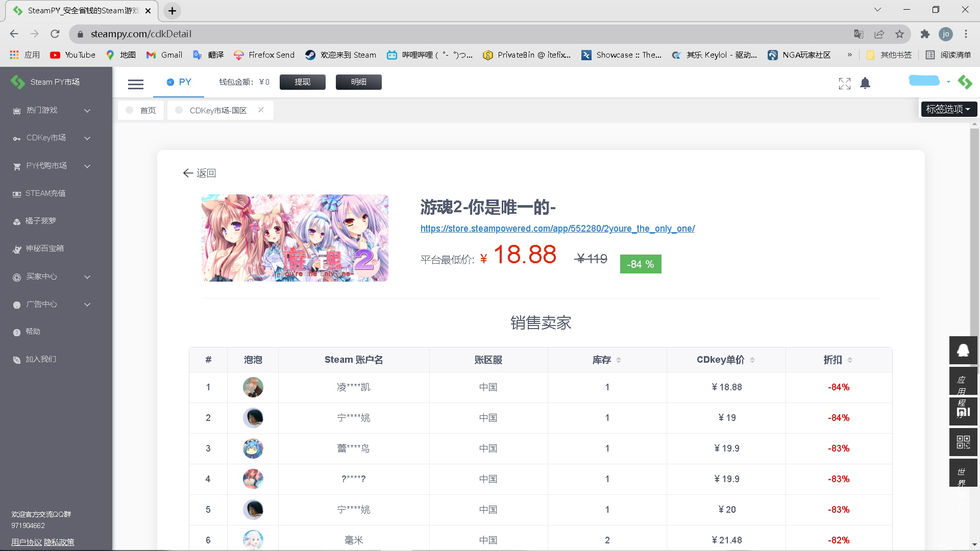Open the 帮助 sidebar item
The height and width of the screenshot is (551, 980).
click(33, 332)
